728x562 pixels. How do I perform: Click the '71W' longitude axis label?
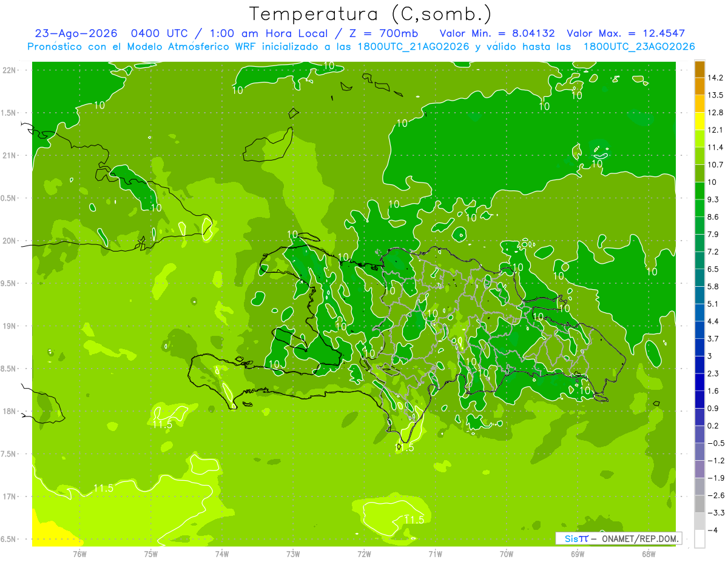click(435, 554)
